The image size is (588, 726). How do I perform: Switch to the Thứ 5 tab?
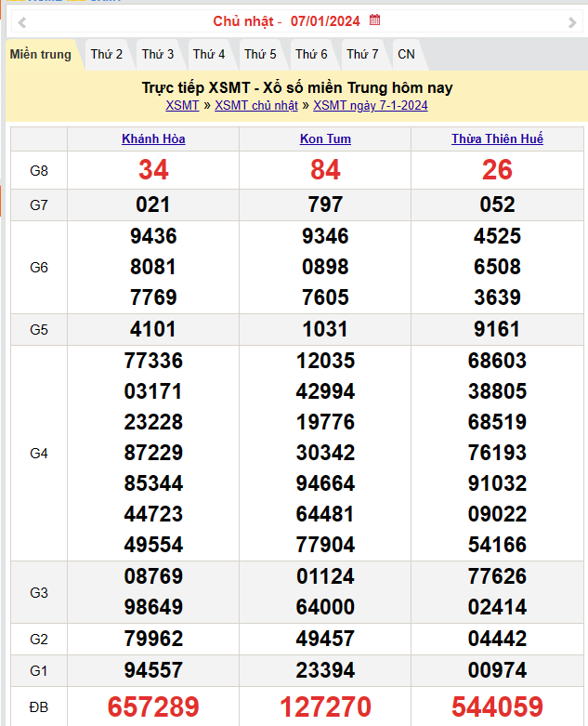(x=260, y=55)
